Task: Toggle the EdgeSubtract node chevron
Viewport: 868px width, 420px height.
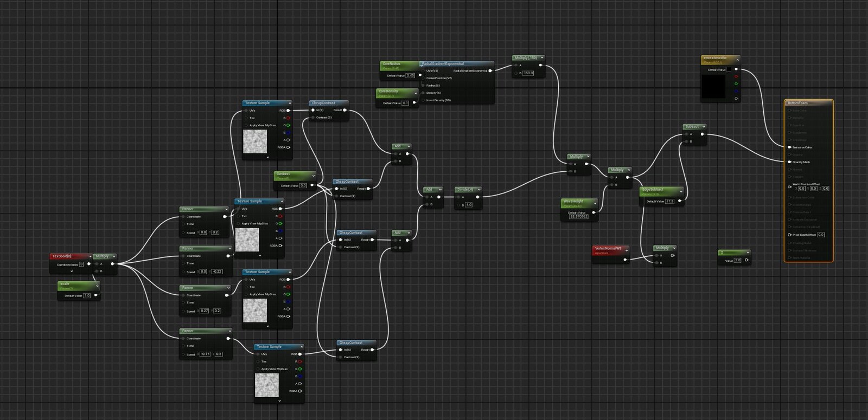Action: 681,191
